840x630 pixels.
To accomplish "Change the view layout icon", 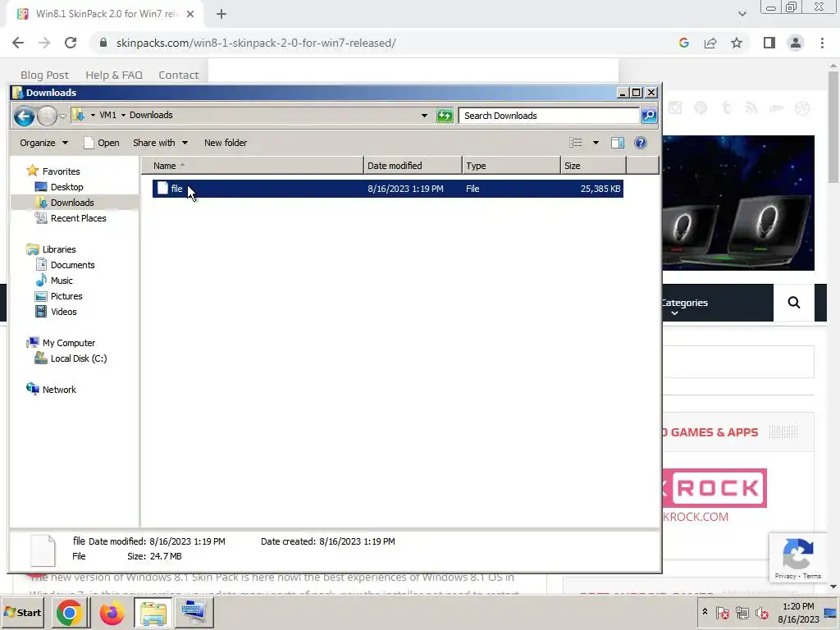I will pyautogui.click(x=575, y=143).
